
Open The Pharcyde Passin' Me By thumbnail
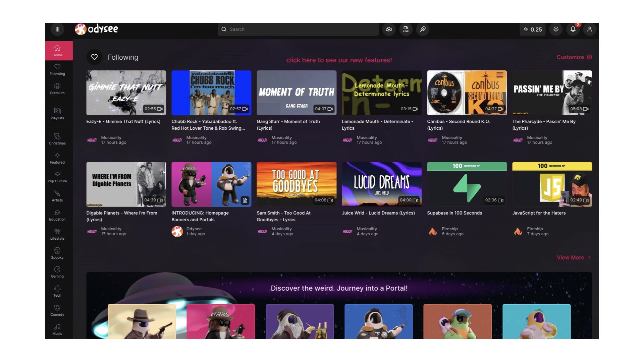(x=552, y=93)
